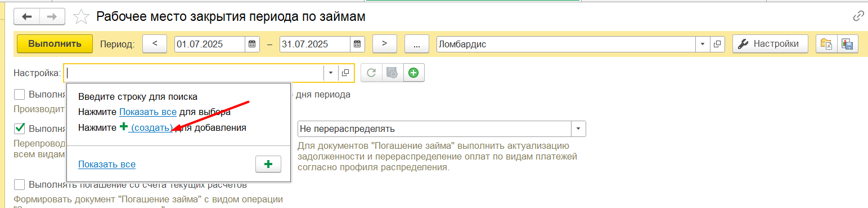Click the page title "Рабочее место закрытия периода по займам"
The image size is (868, 208).
coord(231,16)
